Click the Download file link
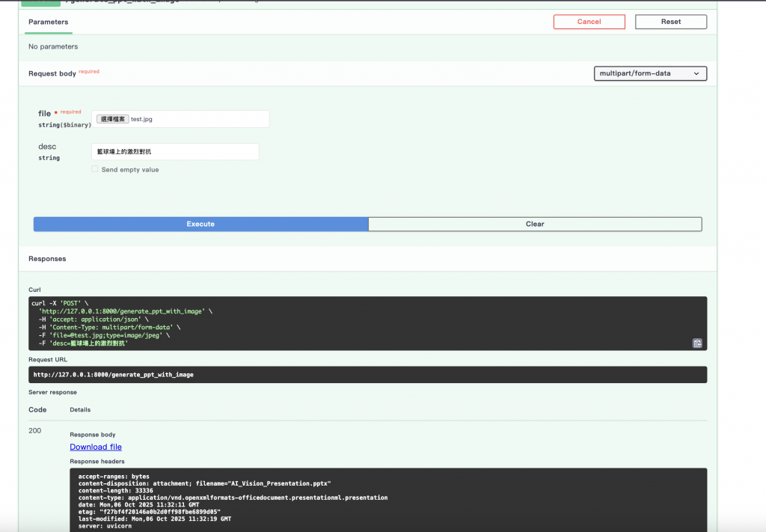Viewport: 766px width, 532px height. click(x=96, y=447)
